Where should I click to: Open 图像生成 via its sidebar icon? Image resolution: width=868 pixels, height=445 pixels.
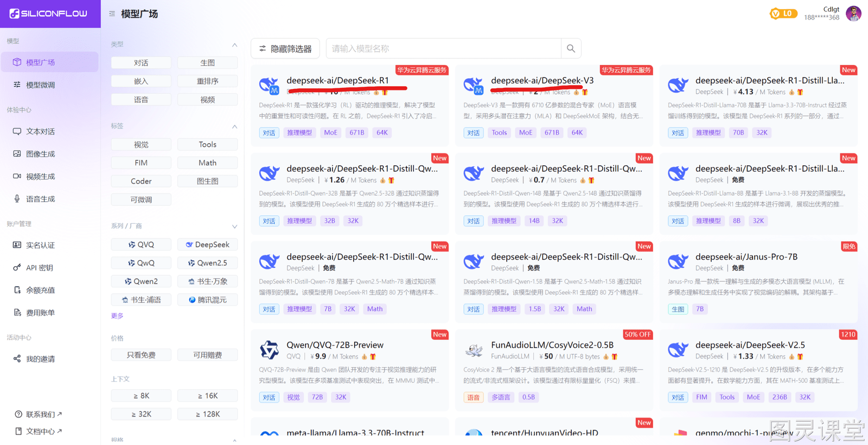pos(17,154)
